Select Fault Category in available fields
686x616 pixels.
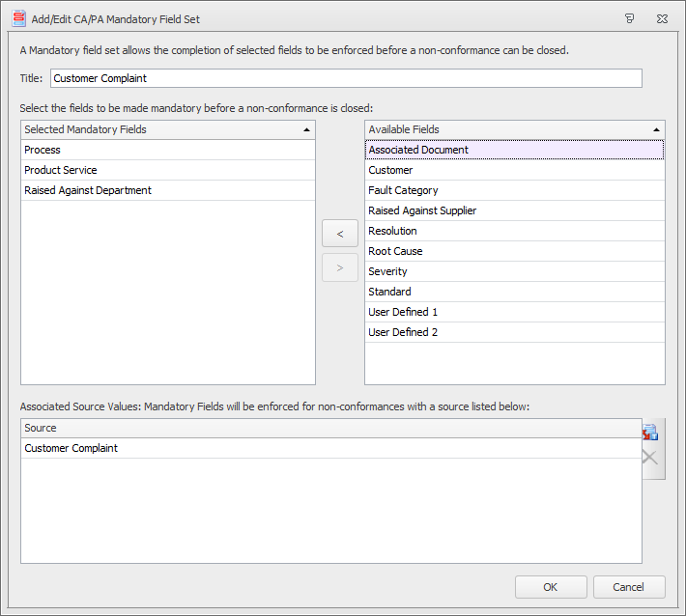pyautogui.click(x=514, y=190)
